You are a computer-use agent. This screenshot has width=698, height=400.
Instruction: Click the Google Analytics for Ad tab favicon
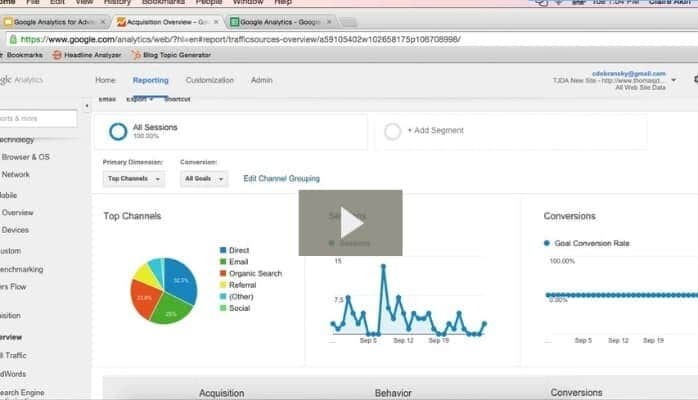pos(8,22)
